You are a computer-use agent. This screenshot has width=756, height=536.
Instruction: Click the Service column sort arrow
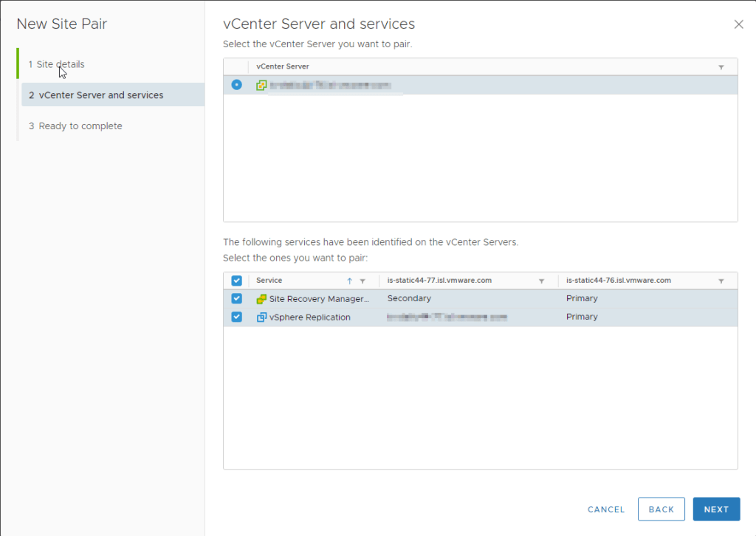point(350,281)
